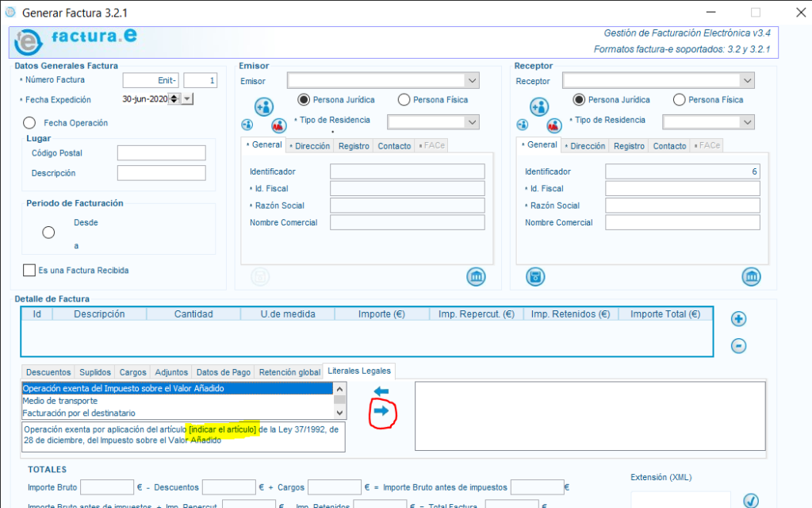Click the add-person icon in the Receptor panel
This screenshot has height=508, width=812.
click(x=539, y=107)
